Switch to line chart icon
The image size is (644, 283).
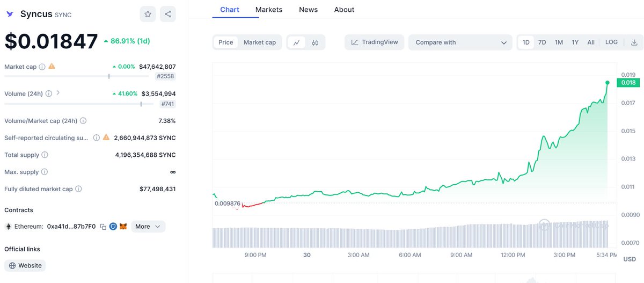pos(296,42)
